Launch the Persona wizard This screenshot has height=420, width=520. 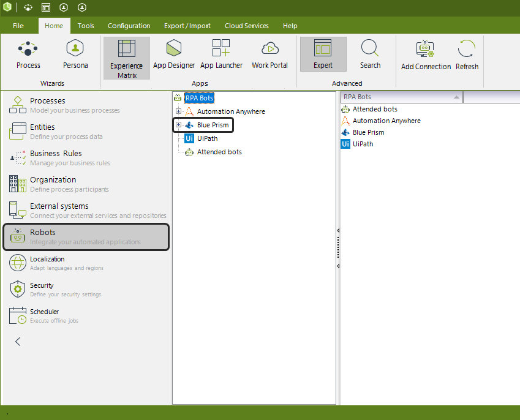click(75, 54)
